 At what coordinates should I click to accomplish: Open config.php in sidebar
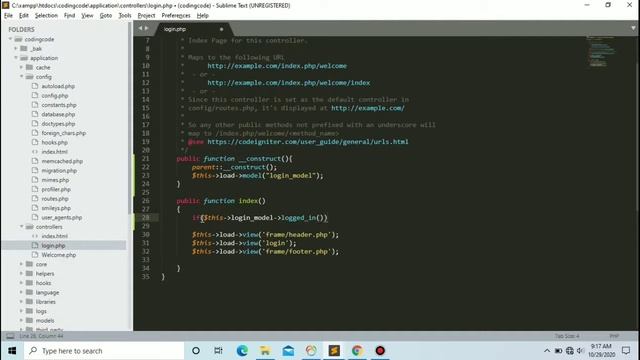click(x=55, y=96)
